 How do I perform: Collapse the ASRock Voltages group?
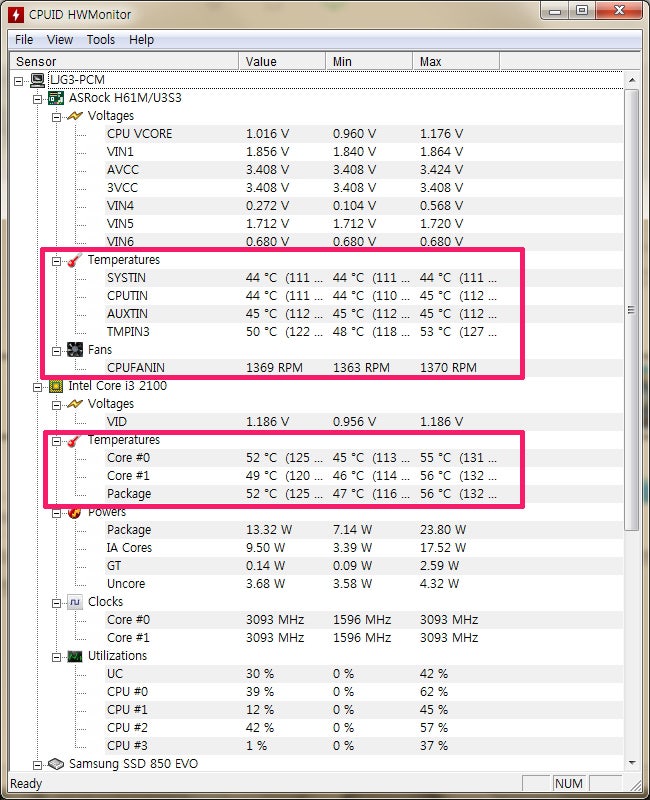tap(56, 117)
